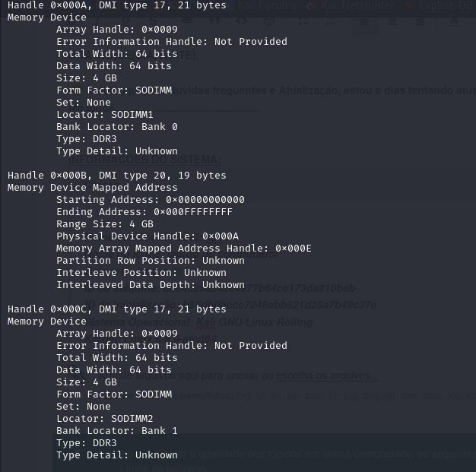
Task: Center align text in the editor
Action: (392, 21)
